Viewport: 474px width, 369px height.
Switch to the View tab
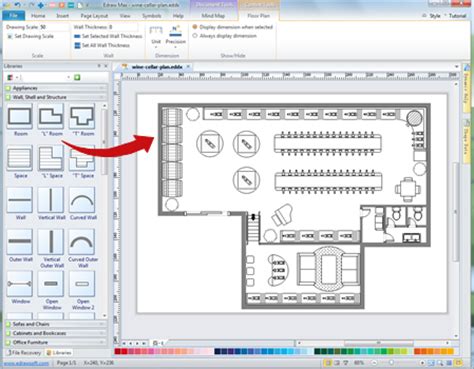click(x=125, y=16)
